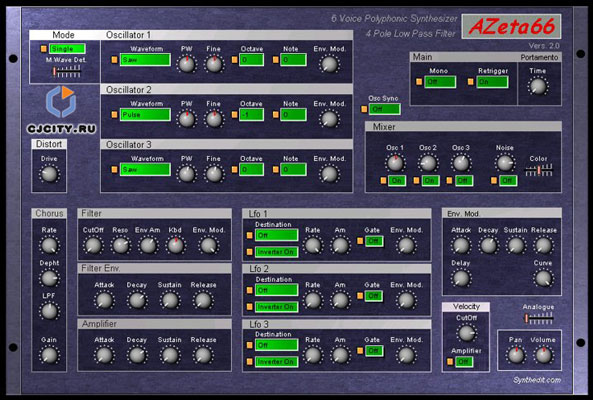Click the Lfo 3 Inverter On button

(276, 362)
